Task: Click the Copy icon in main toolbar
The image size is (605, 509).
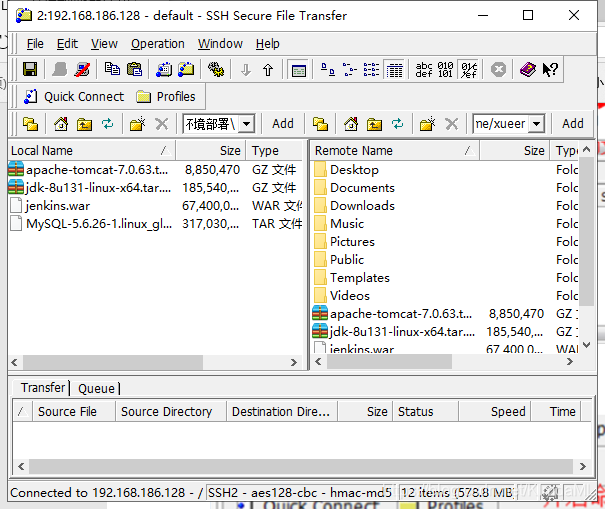Action: 112,69
